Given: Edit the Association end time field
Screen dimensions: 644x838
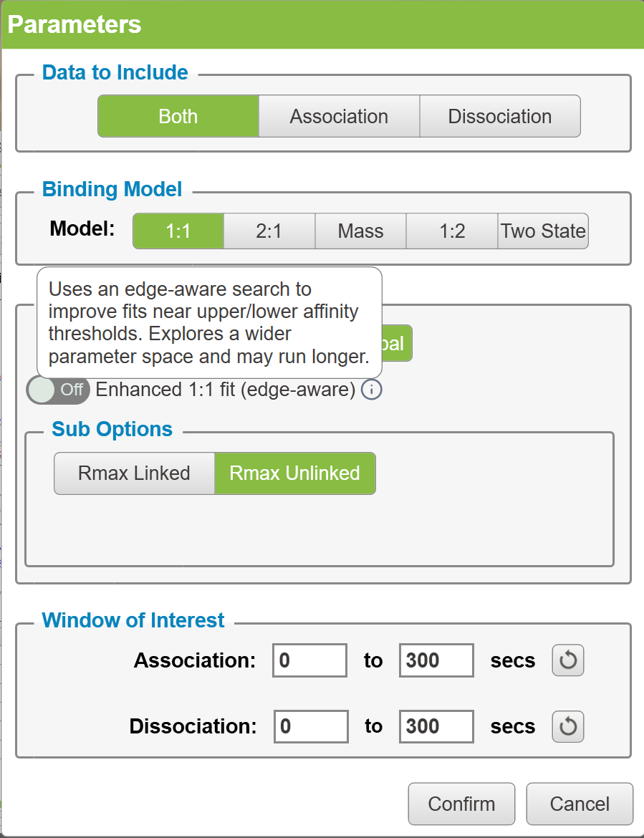Looking at the screenshot, I should coord(437,660).
